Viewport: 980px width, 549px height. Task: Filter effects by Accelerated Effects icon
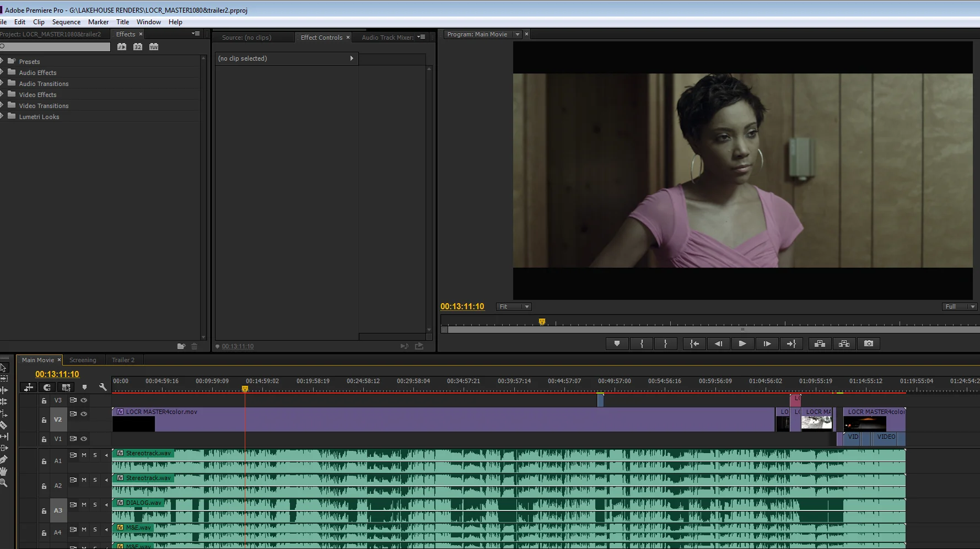point(122,47)
